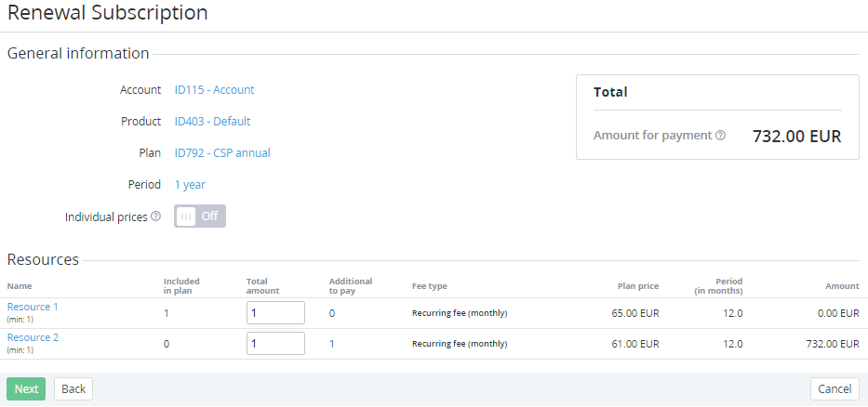868x407 pixels.
Task: Click the Fee type column header
Action: 429,286
